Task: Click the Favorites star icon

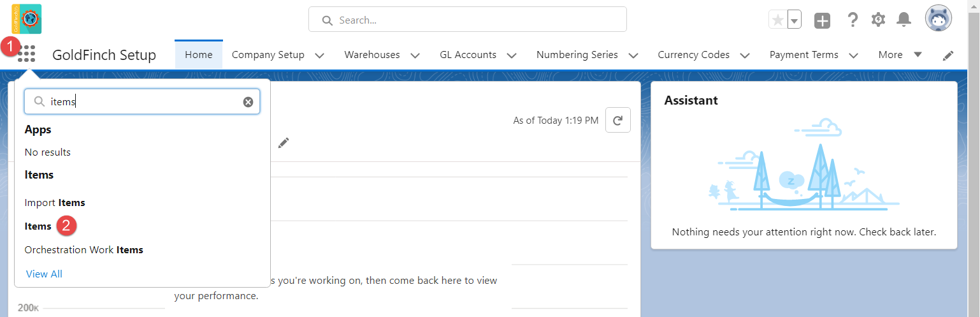Action: coord(778,20)
